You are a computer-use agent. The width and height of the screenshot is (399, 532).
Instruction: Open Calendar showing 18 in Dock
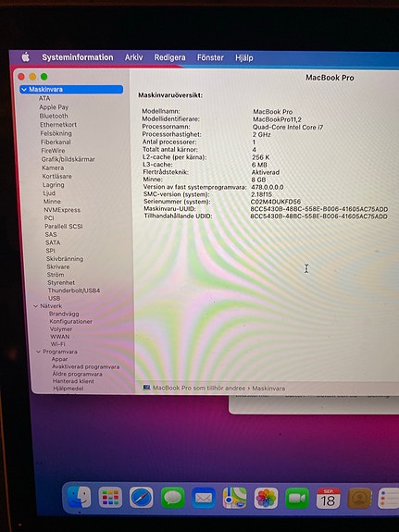[x=328, y=498]
